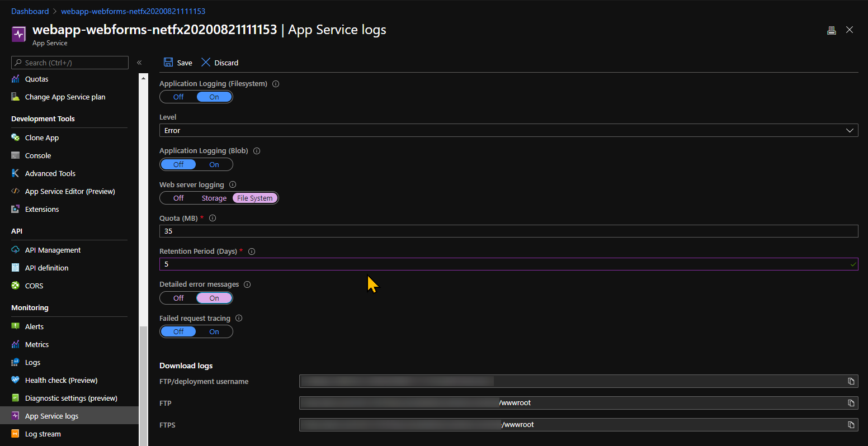Show info tooltip for Retention Period
Screen dimensions: 868x446
coord(251,252)
